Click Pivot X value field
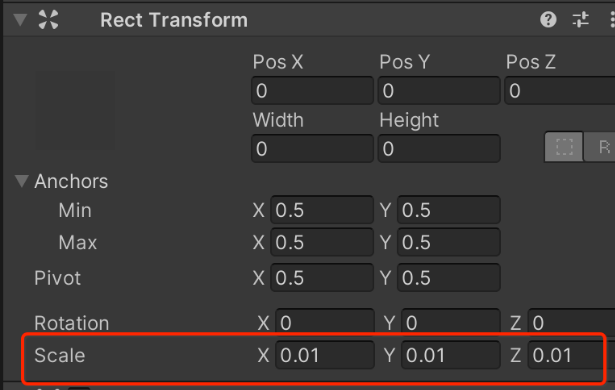The height and width of the screenshot is (390, 615). [x=322, y=278]
